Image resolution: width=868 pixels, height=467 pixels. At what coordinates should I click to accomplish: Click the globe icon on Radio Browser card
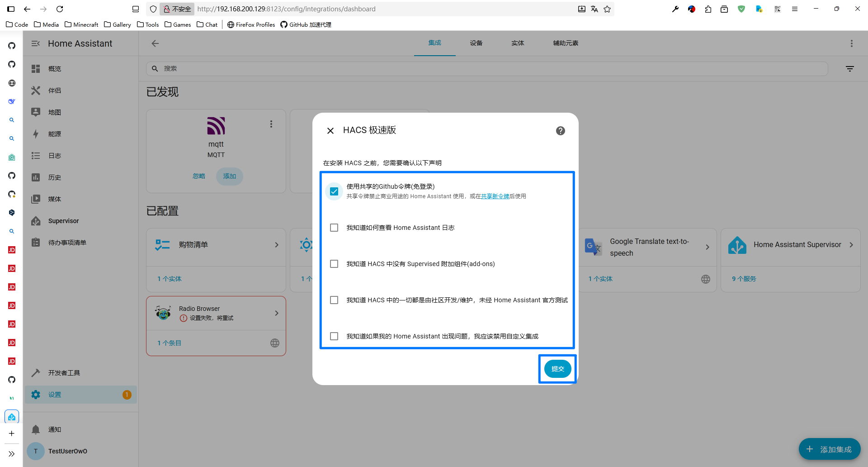(x=275, y=343)
